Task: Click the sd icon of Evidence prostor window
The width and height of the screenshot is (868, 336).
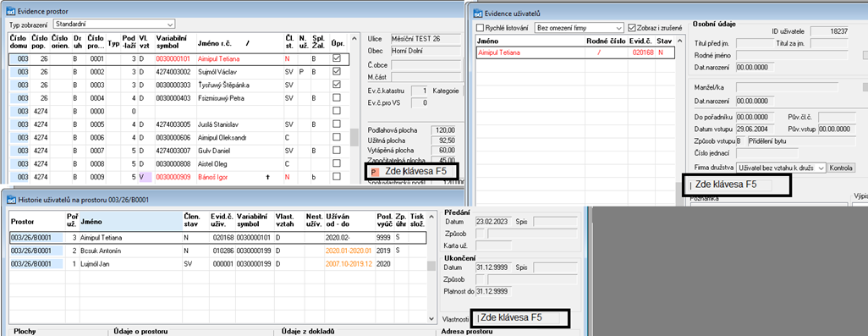Action: pyautogui.click(x=11, y=11)
